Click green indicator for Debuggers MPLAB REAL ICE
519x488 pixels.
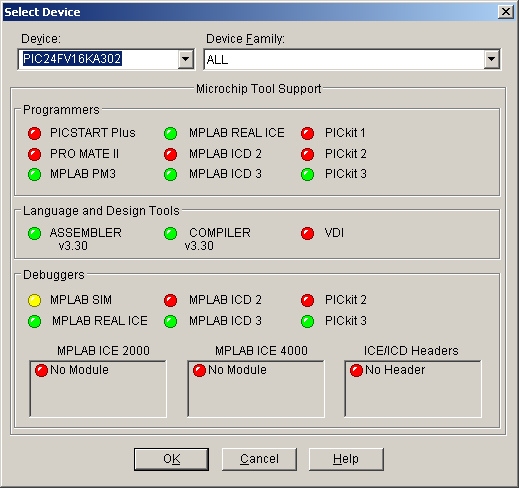(x=35, y=322)
